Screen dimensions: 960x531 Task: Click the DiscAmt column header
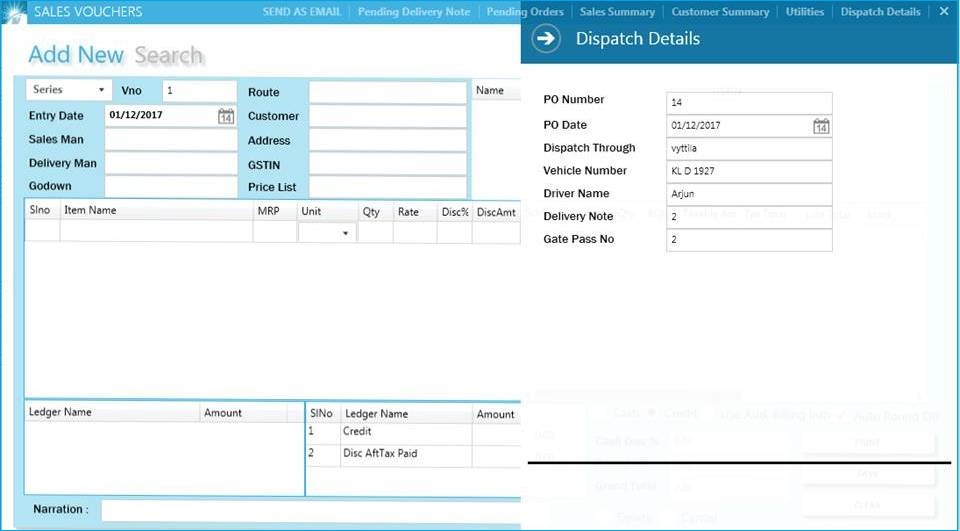[x=497, y=212]
